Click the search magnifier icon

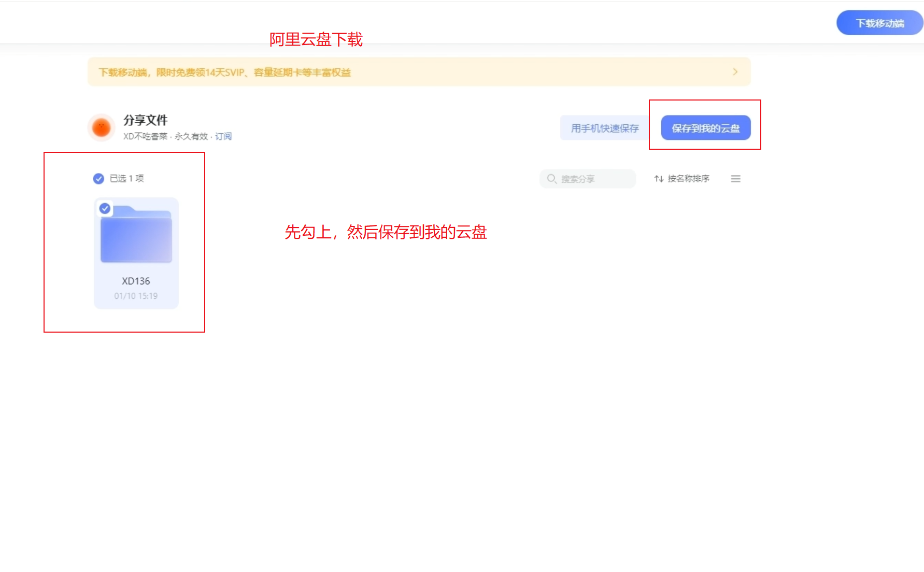pos(551,179)
